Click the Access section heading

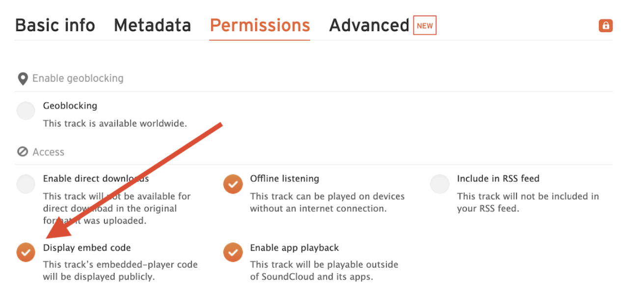tap(48, 152)
